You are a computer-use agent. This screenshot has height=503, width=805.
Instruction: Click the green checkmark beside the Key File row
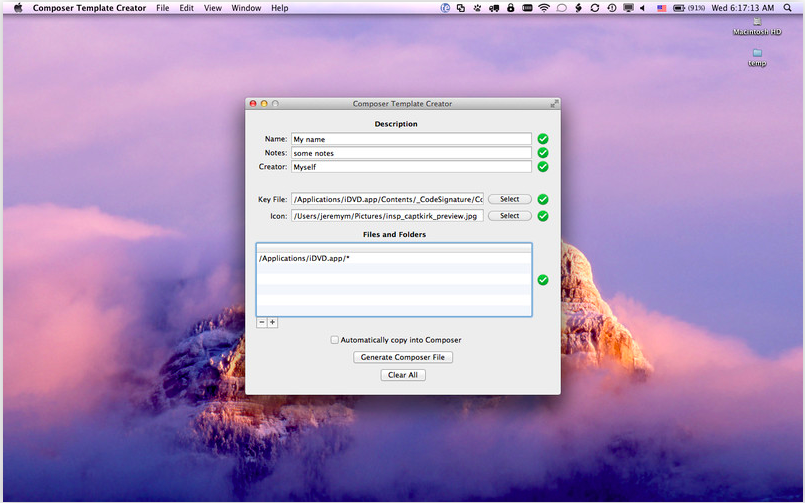tap(543, 200)
